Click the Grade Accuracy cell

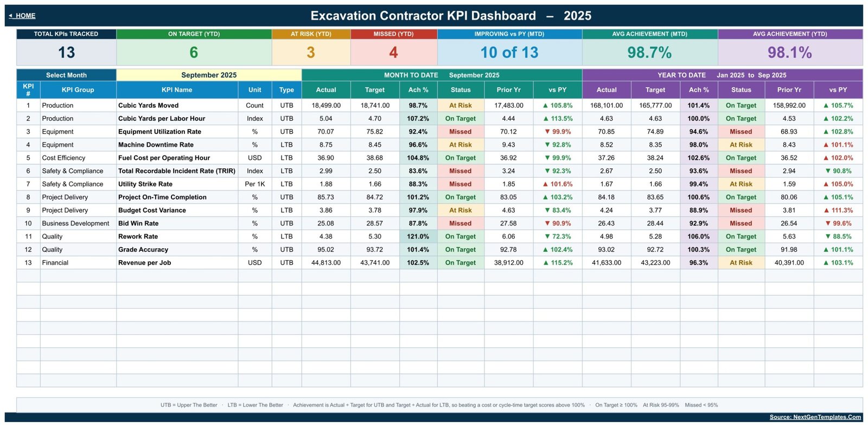click(x=177, y=249)
